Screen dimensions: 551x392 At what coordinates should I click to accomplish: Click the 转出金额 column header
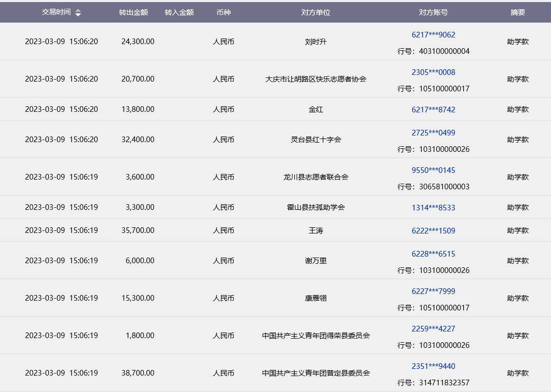click(133, 12)
